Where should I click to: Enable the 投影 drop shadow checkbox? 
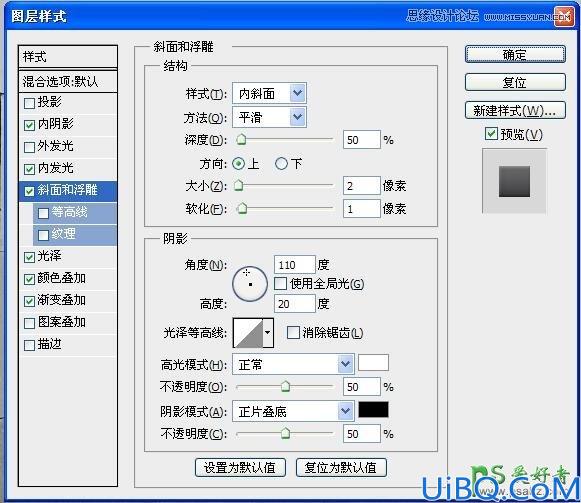[29, 103]
